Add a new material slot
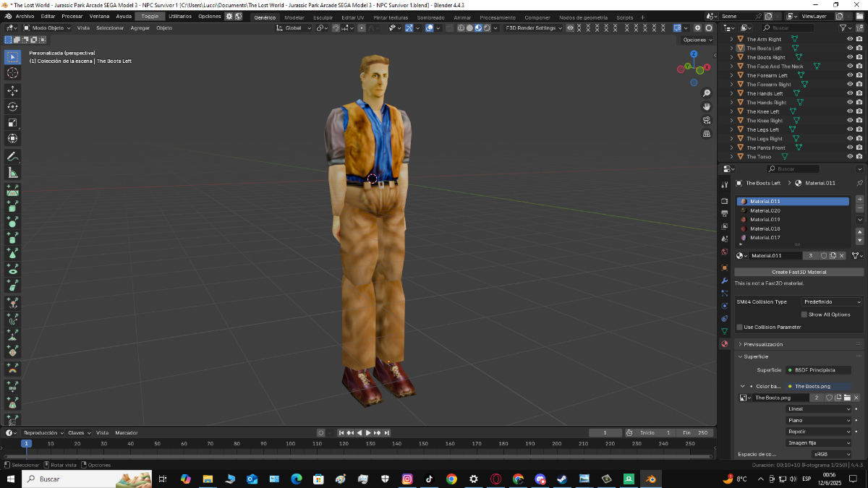868x488 pixels. click(859, 199)
